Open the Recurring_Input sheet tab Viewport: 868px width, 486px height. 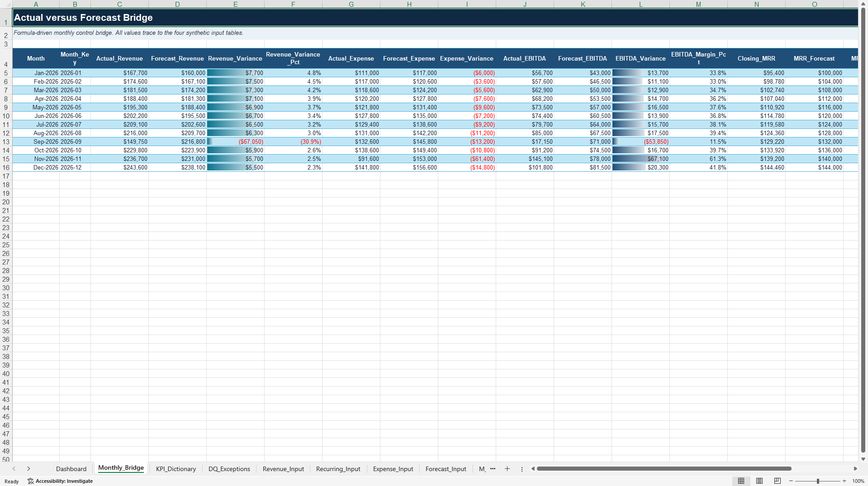click(338, 469)
